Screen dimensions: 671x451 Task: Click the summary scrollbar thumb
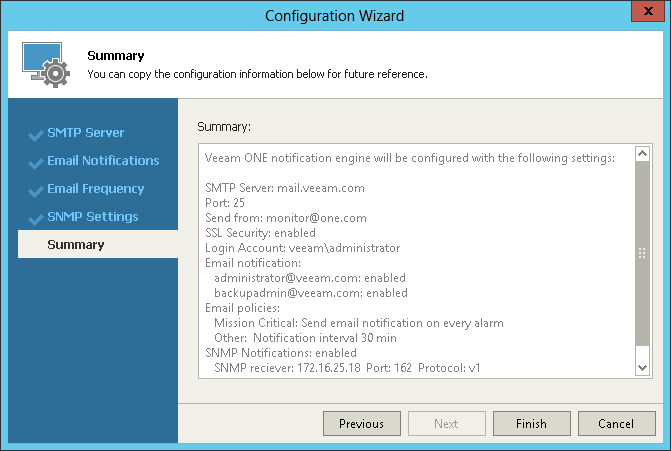(x=642, y=254)
